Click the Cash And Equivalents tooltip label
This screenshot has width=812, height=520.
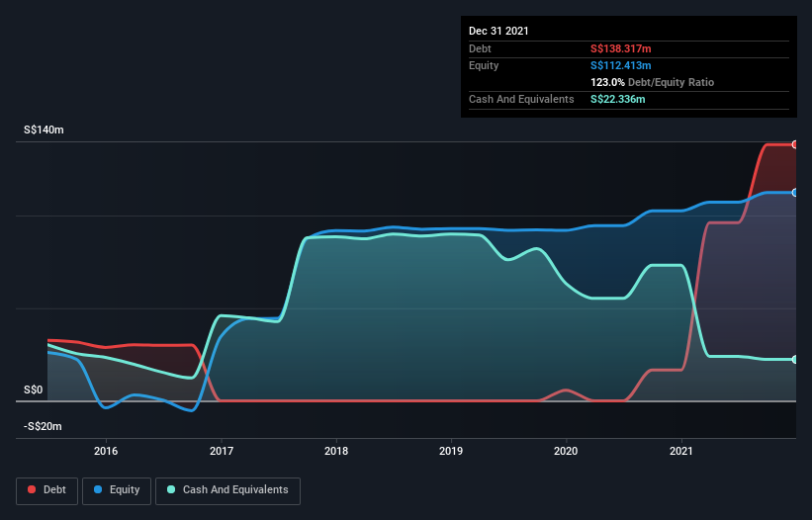521,99
